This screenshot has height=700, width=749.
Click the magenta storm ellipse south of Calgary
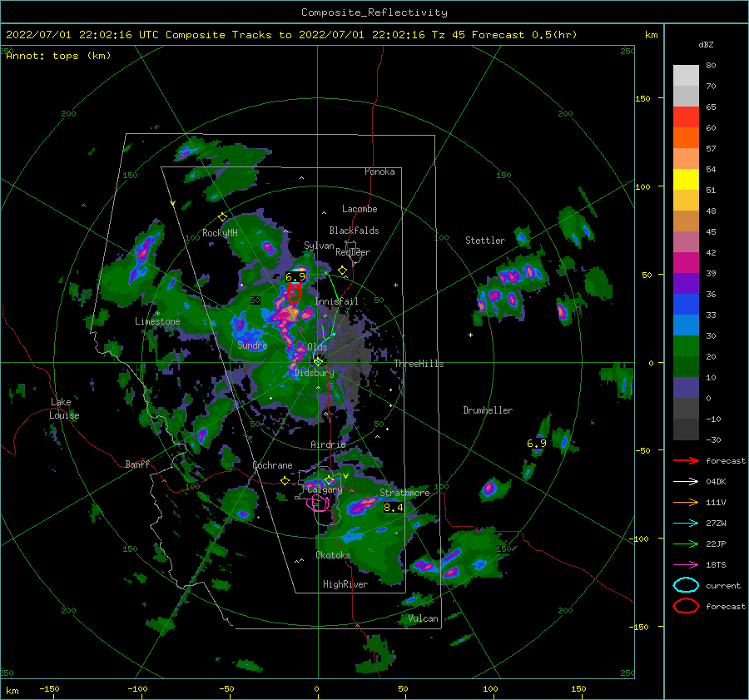[318, 503]
